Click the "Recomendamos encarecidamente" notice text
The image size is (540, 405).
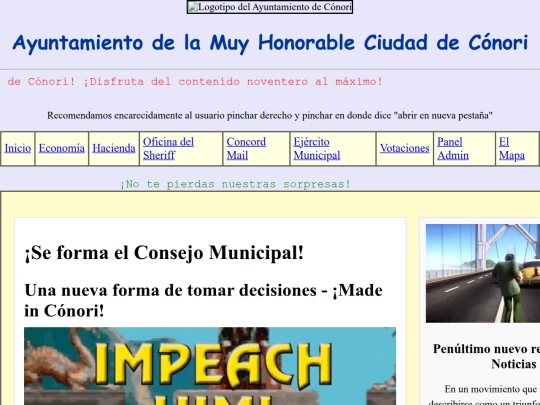point(270,116)
